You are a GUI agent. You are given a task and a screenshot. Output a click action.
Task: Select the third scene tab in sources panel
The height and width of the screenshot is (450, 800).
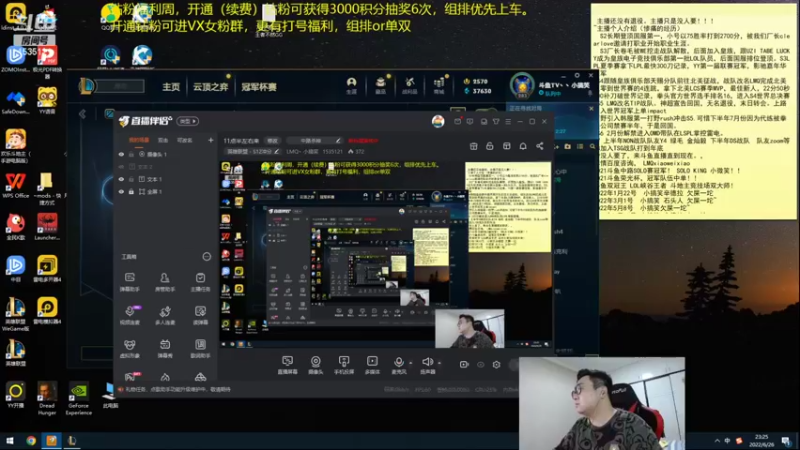coord(185,140)
